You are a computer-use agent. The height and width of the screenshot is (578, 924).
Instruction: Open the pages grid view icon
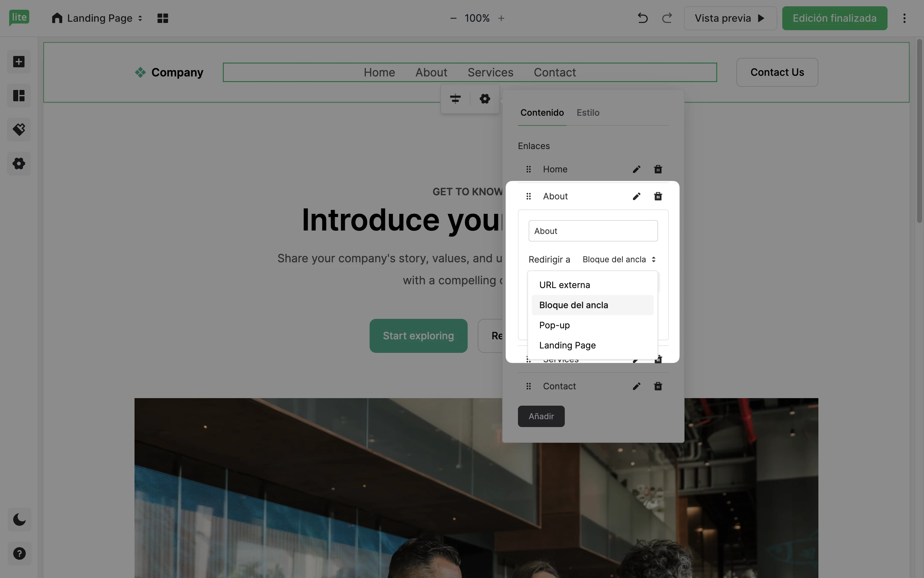point(163,18)
